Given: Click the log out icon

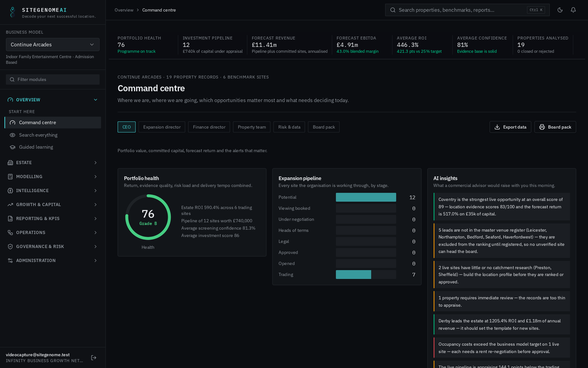Looking at the screenshot, I should click(x=94, y=358).
